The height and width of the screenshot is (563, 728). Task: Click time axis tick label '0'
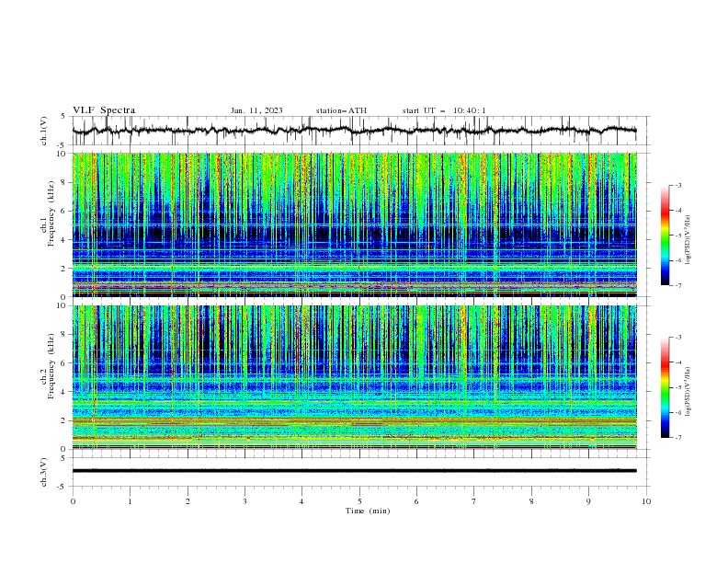coord(73,501)
